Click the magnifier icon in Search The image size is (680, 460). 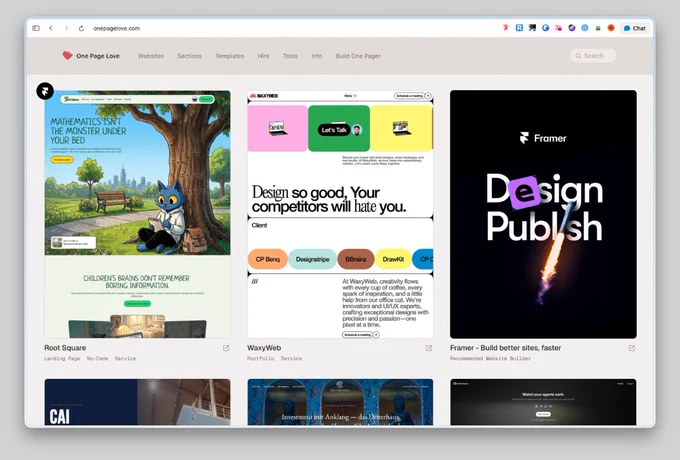point(578,55)
